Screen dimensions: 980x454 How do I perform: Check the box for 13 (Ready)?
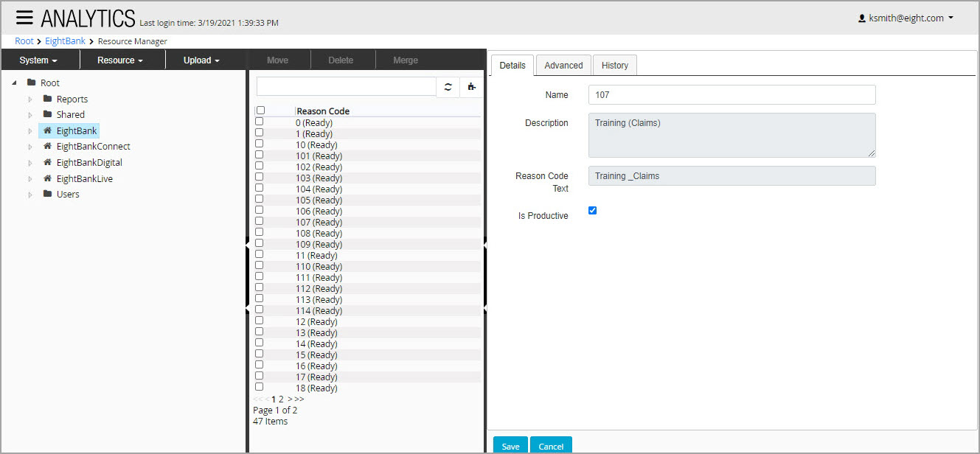(x=259, y=332)
